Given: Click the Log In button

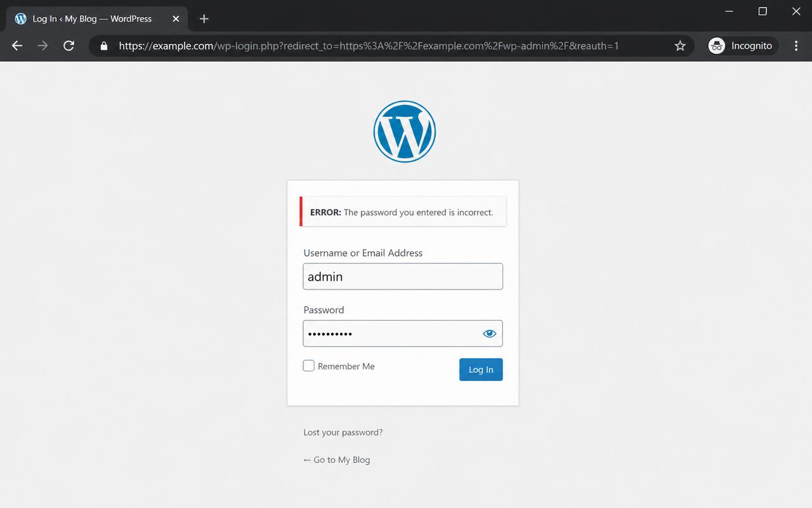Looking at the screenshot, I should [x=481, y=370].
